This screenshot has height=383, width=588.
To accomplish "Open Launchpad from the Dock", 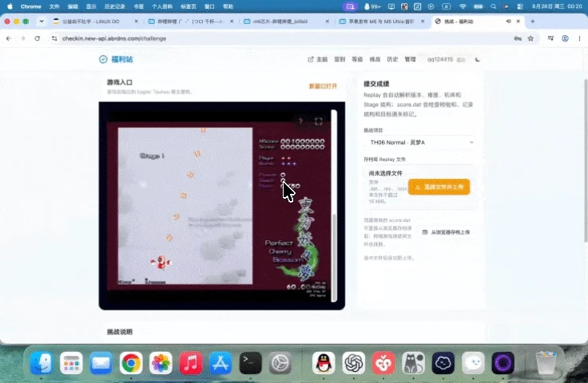I will pos(71,363).
